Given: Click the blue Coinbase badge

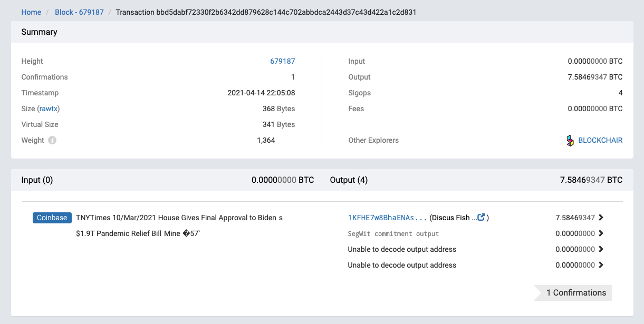Looking at the screenshot, I should 52,218.
